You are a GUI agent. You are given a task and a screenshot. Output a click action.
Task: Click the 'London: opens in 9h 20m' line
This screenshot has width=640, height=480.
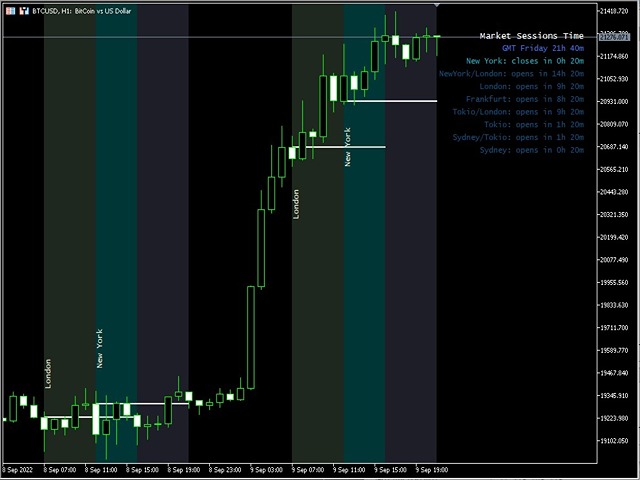click(x=531, y=86)
